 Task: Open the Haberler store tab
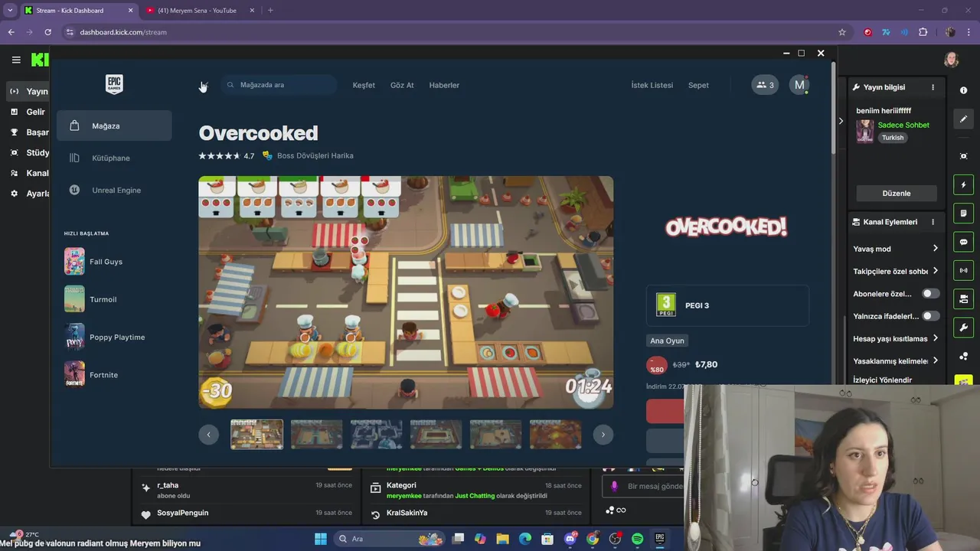click(x=444, y=85)
